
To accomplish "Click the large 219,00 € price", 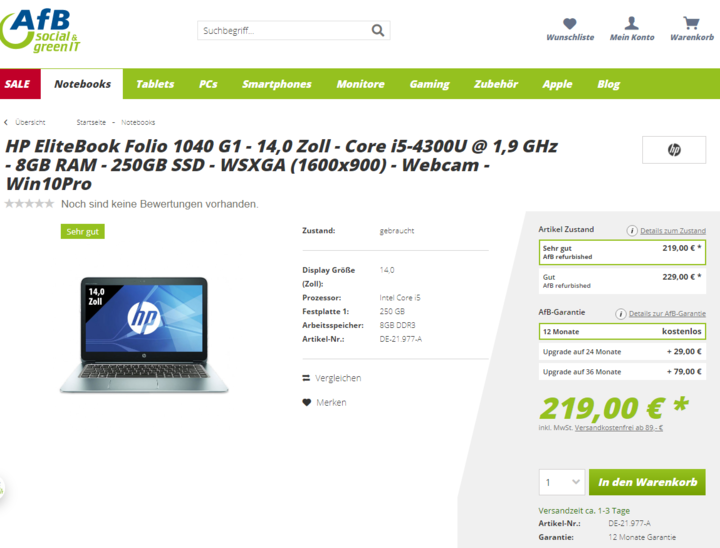I will [x=614, y=408].
